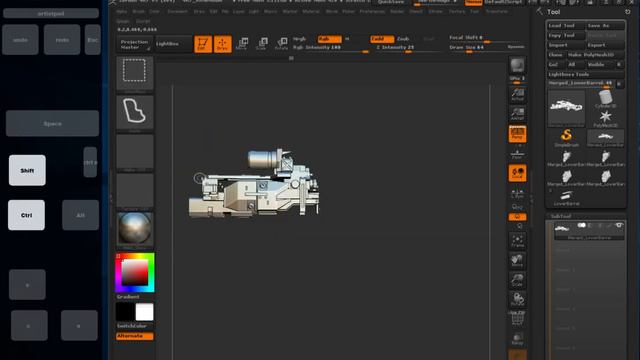Select the Cylinder3D tool thumbnail

pyautogui.click(x=605, y=99)
